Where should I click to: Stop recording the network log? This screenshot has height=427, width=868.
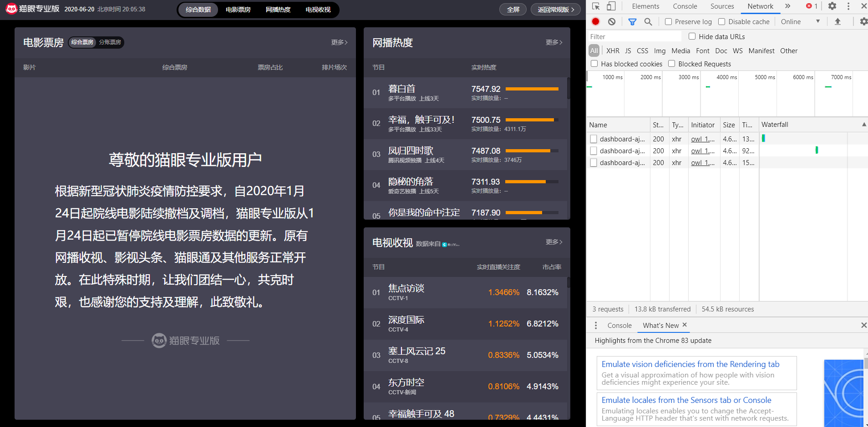(x=595, y=21)
